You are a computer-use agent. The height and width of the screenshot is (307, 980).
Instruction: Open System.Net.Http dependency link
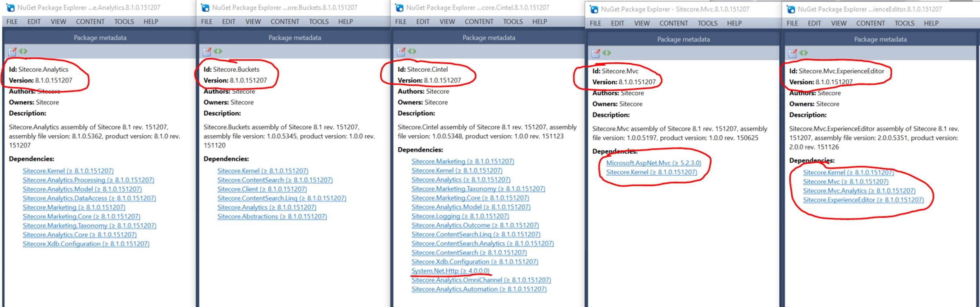pos(450,271)
